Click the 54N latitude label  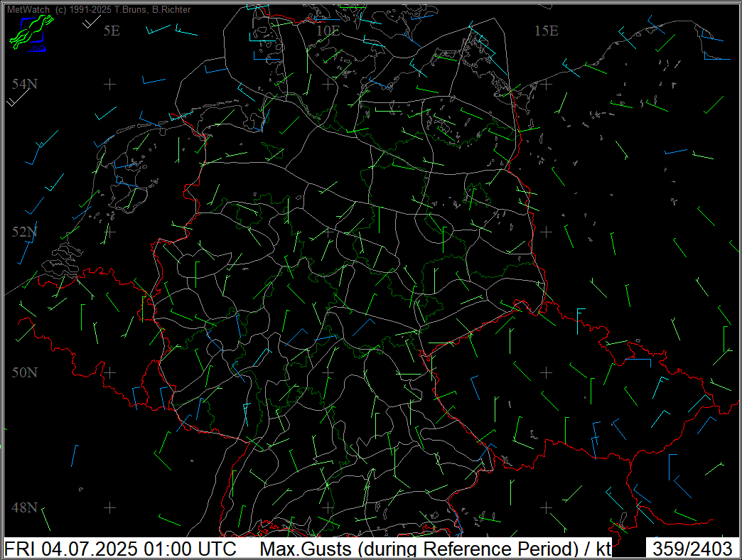25,84
